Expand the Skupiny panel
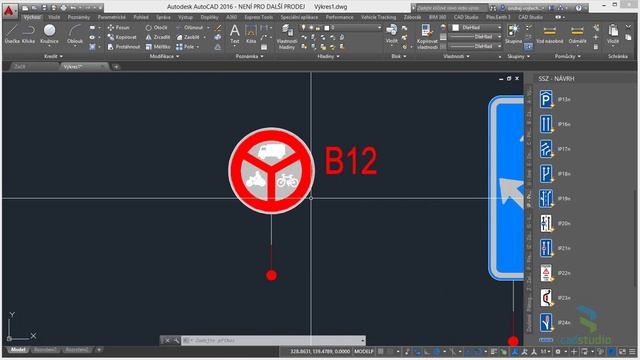The width and height of the screenshot is (640, 360). coord(518,56)
